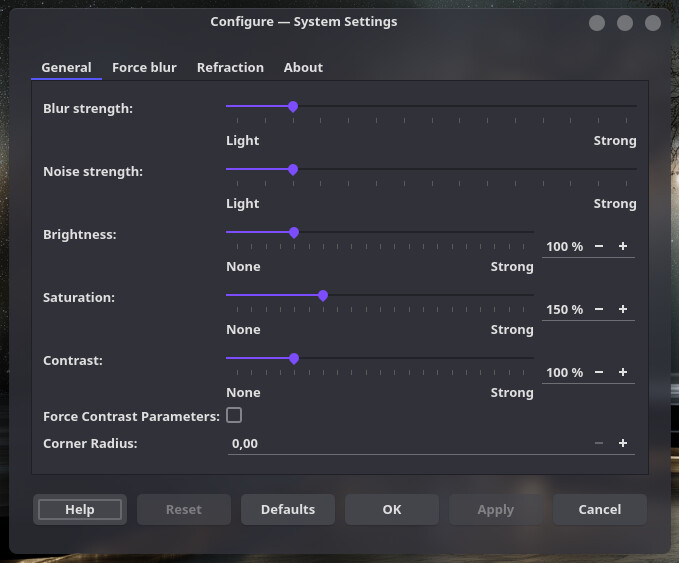Switch to the Force blur tab
The image size is (679, 563).
pyautogui.click(x=144, y=68)
